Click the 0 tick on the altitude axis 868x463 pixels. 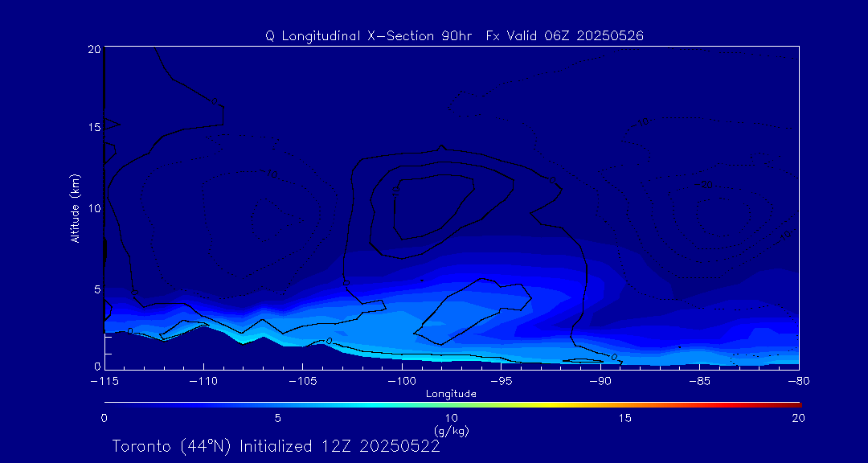pyautogui.click(x=96, y=366)
